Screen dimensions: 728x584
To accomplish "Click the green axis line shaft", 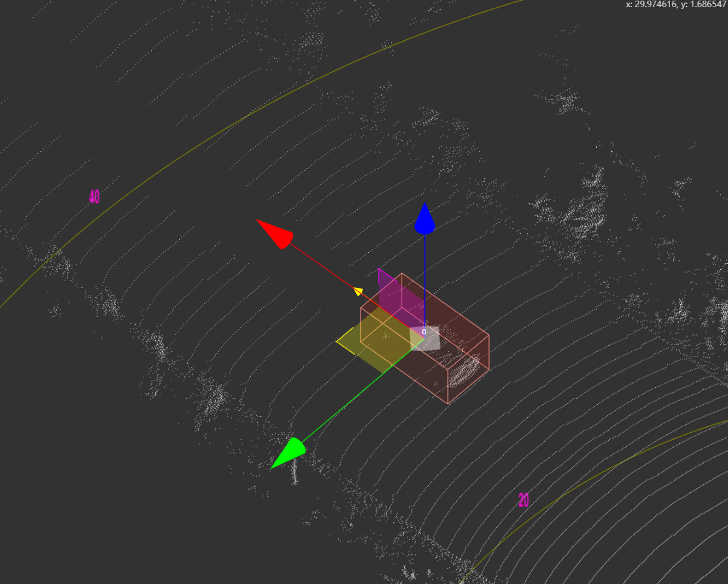I will click(352, 399).
